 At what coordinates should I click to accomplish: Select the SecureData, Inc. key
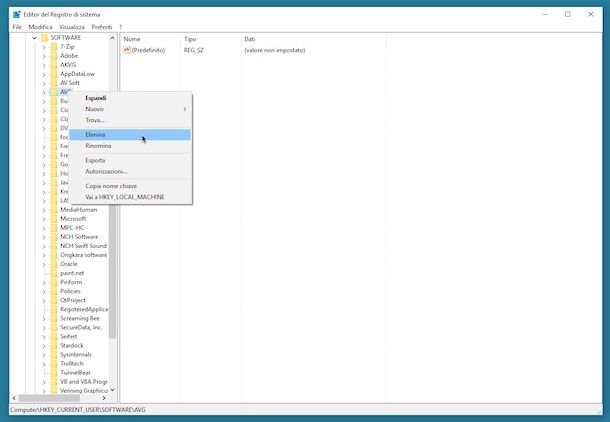click(x=81, y=327)
